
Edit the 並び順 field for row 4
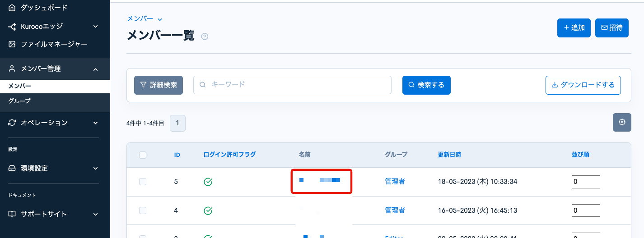pos(586,211)
